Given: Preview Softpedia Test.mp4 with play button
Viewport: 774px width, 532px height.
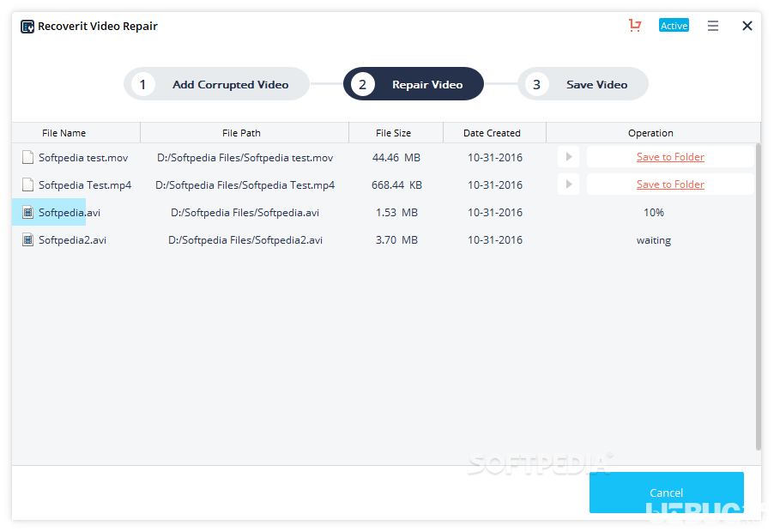Looking at the screenshot, I should (569, 184).
